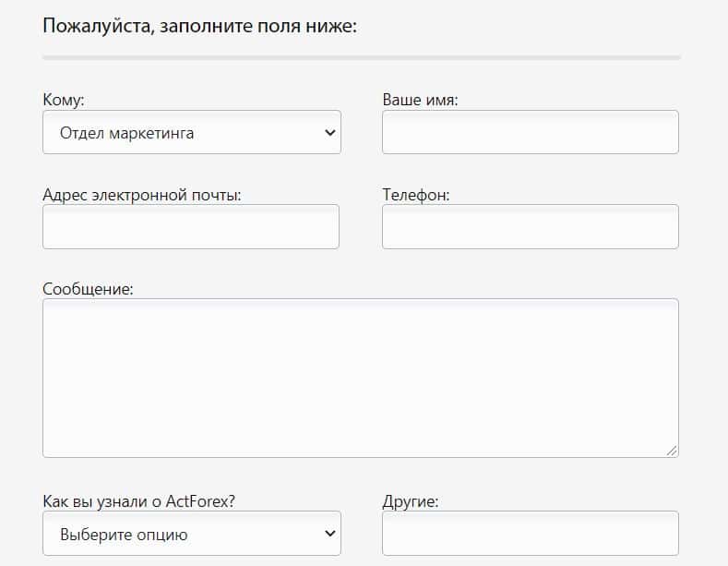
Task: Click the chevron arrow on the "Кому" dropdown
Action: [x=330, y=133]
